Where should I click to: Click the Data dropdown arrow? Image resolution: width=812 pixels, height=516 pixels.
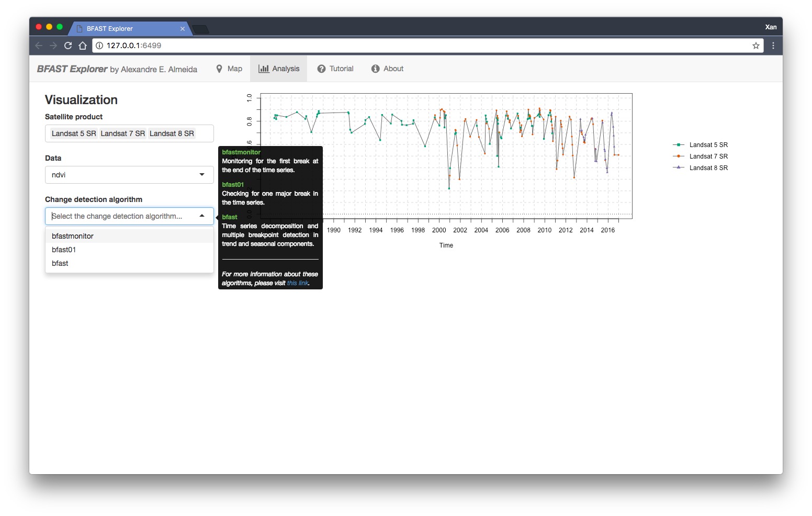click(202, 175)
